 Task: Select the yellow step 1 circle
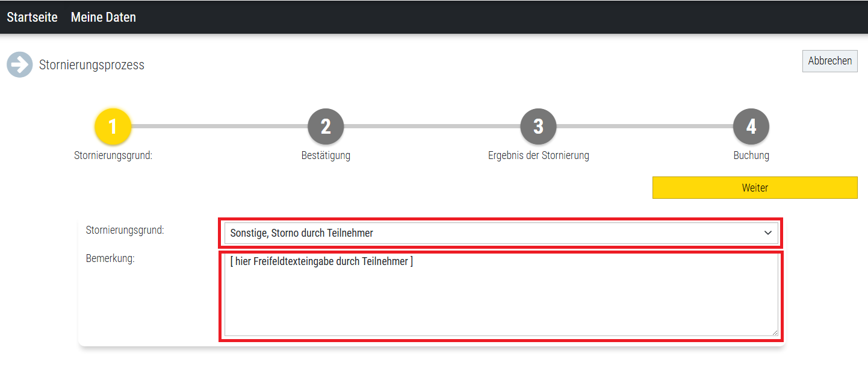(113, 126)
